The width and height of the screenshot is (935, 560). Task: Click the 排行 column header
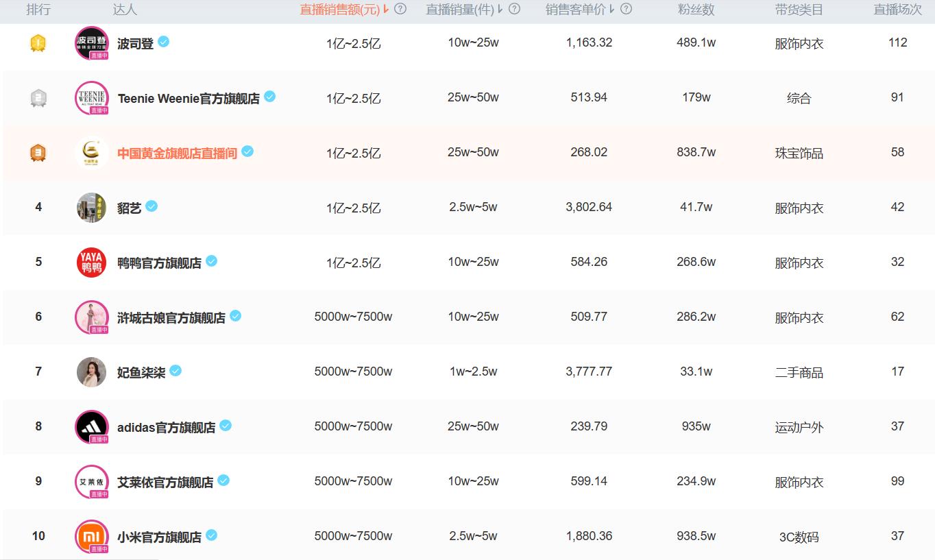click(38, 10)
